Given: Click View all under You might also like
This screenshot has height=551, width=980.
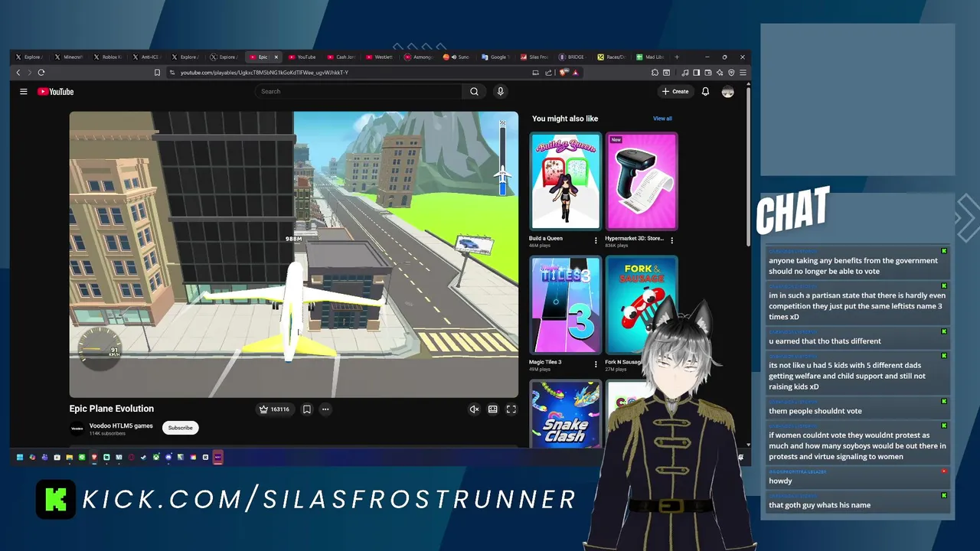Looking at the screenshot, I should 662,119.
